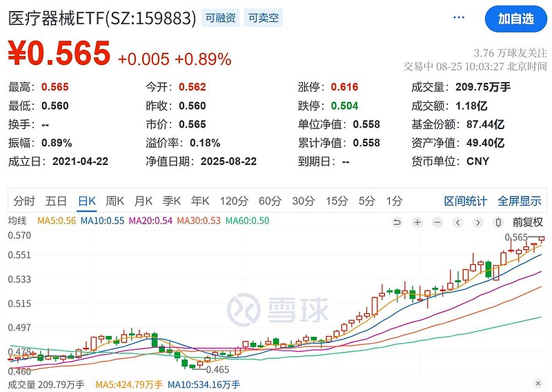Click the 货币单位 CNY value
Screen dimensions: 552x392
pos(477,161)
